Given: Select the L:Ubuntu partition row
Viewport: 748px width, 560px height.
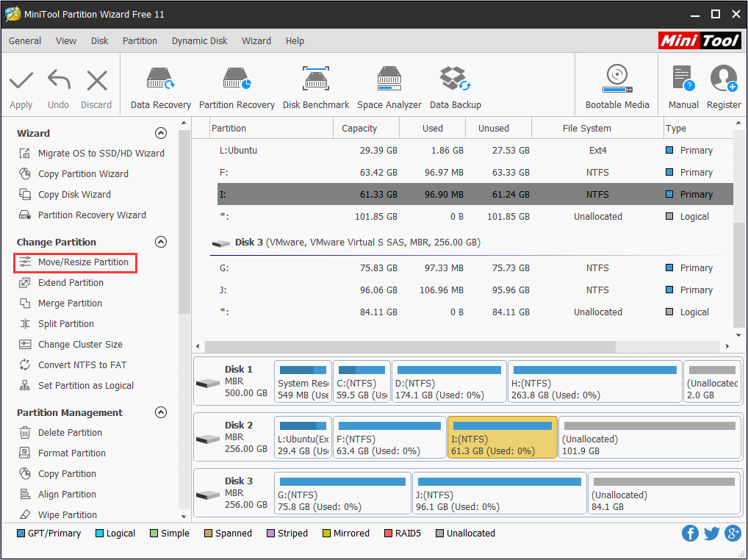Looking at the screenshot, I should tap(475, 150).
